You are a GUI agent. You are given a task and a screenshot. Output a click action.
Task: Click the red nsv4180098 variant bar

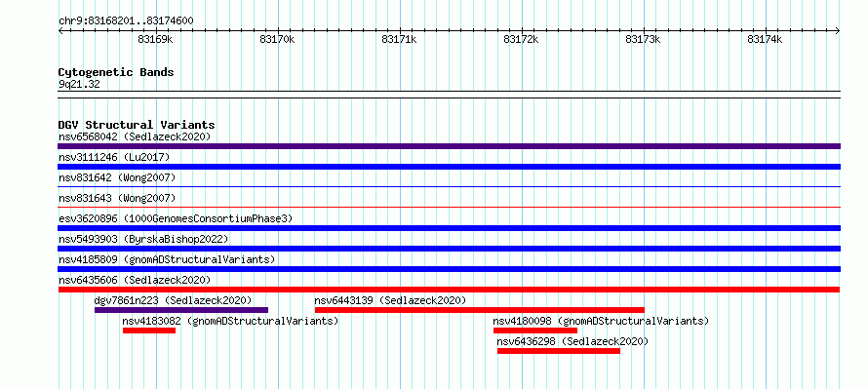point(535,331)
